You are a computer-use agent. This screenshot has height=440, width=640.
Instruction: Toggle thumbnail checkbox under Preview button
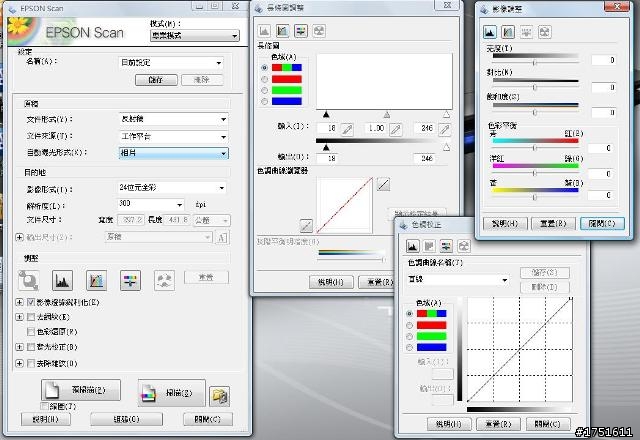point(44,406)
